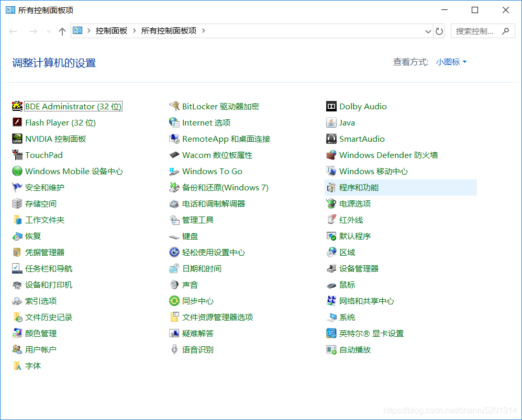Open 设备和打印机
The height and width of the screenshot is (420, 522).
[49, 285]
